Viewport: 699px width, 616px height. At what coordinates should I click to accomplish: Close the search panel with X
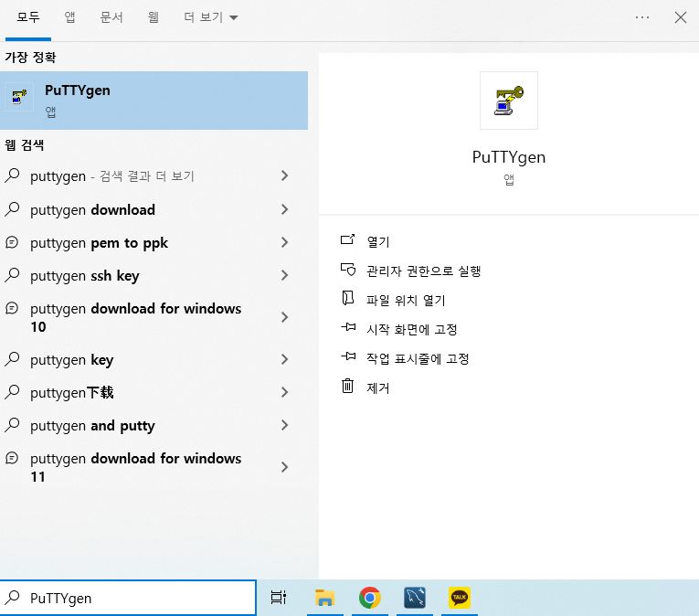[x=681, y=17]
